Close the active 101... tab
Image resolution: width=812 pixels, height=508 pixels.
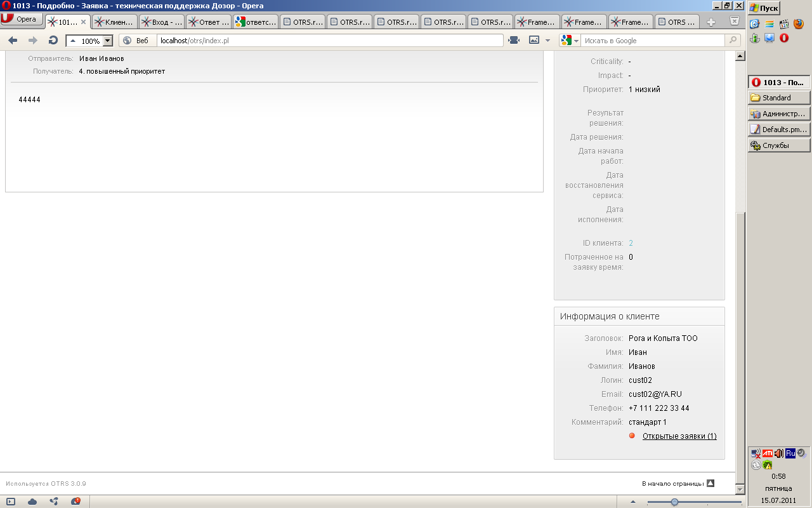[x=83, y=22]
